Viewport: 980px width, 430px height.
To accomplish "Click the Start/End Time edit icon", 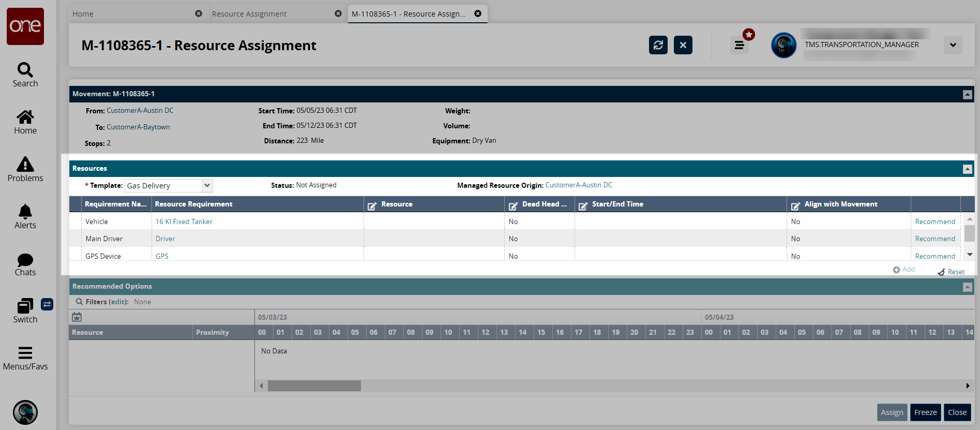I will [x=583, y=206].
